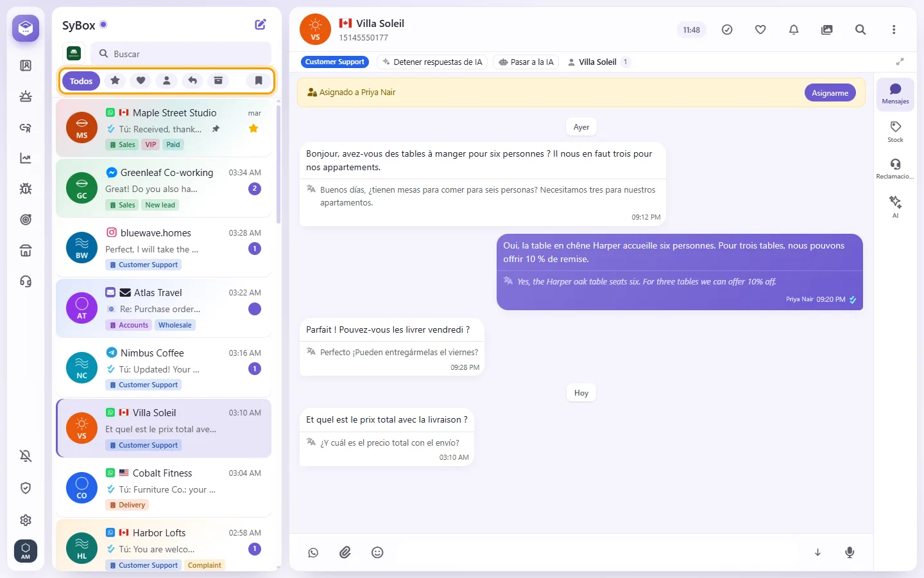Click Detener respuestas de IA
The image size is (924, 578).
pyautogui.click(x=432, y=62)
